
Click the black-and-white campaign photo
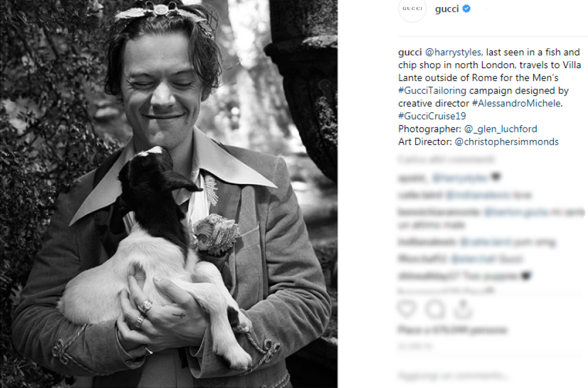click(169, 194)
